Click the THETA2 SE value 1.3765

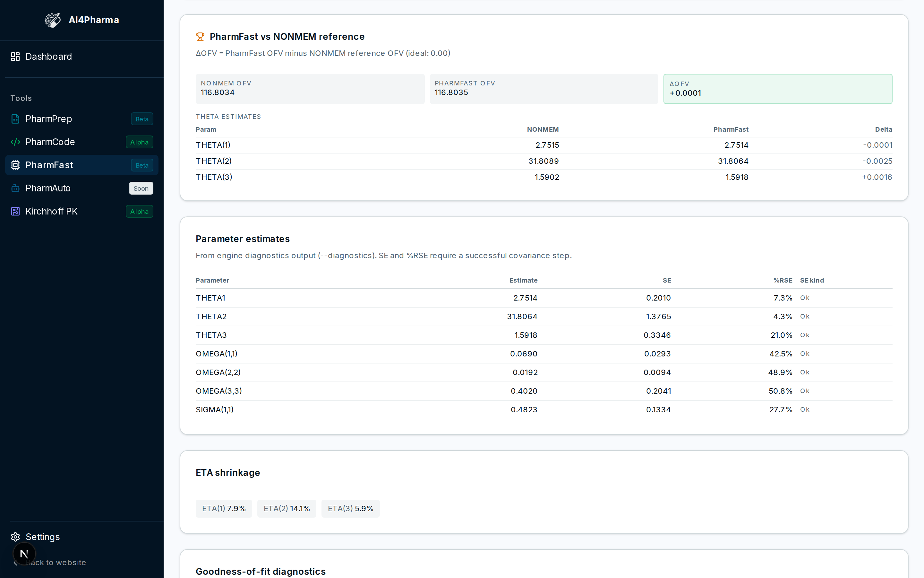click(658, 317)
